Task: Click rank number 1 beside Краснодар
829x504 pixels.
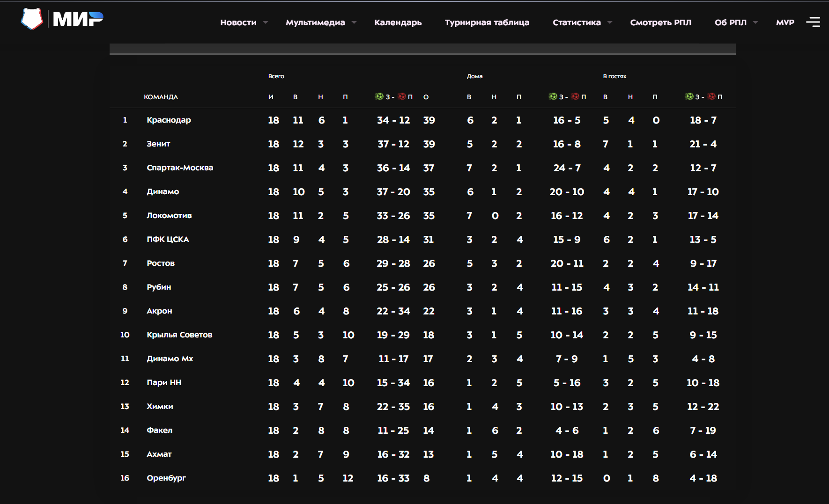Action: pos(125,120)
